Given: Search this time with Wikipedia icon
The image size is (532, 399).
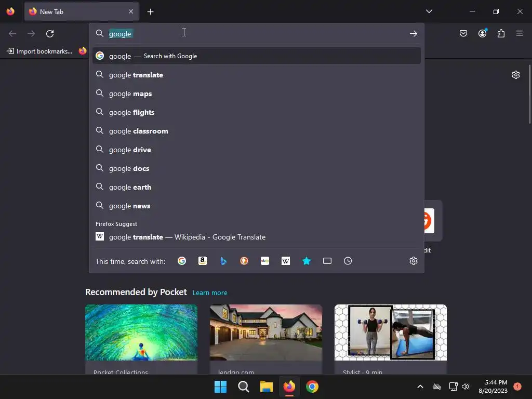Looking at the screenshot, I should pos(286,261).
